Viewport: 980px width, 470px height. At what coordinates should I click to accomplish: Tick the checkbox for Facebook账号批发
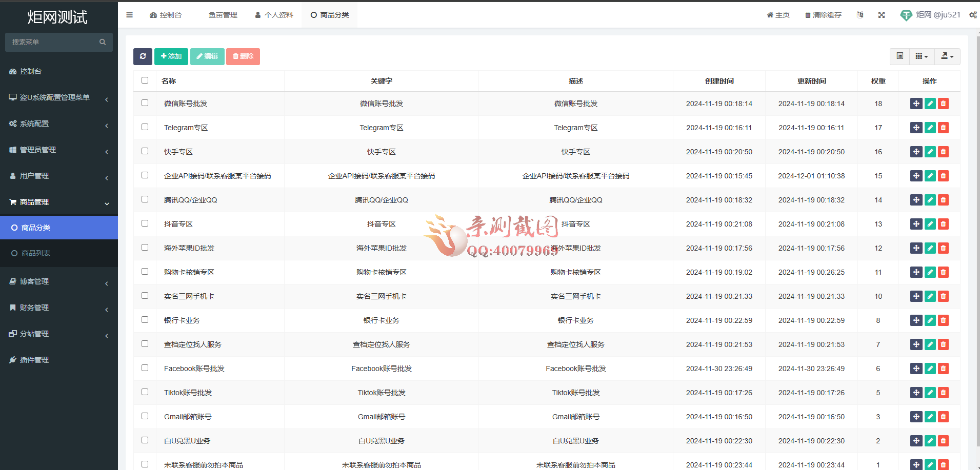click(145, 368)
